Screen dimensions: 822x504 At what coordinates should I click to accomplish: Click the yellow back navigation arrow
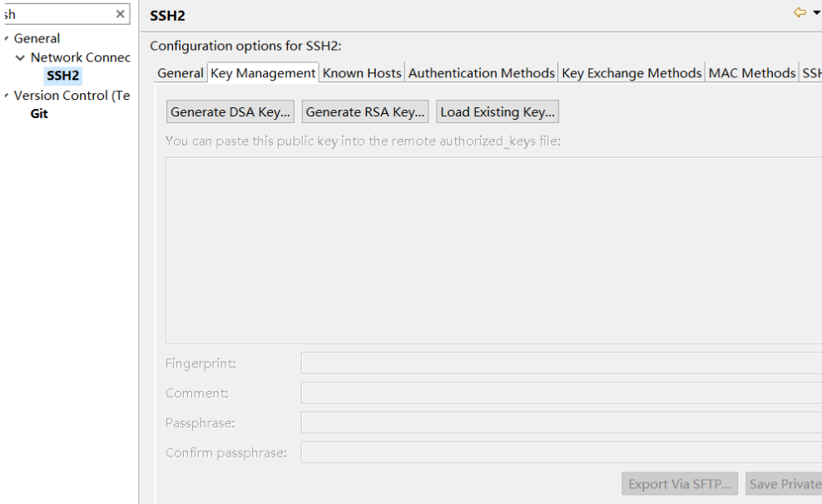coord(800,12)
